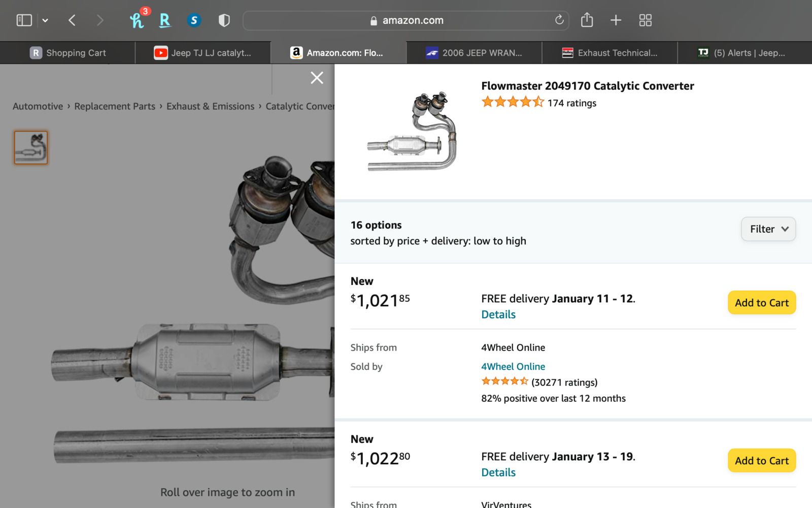Open the 4Wheel Online seller link

[x=513, y=367]
